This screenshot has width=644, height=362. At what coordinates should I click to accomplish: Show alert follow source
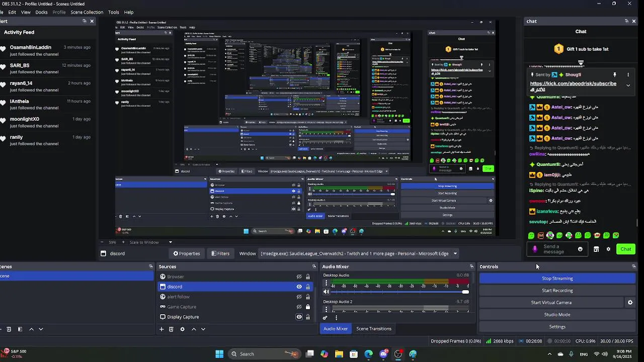299,297
